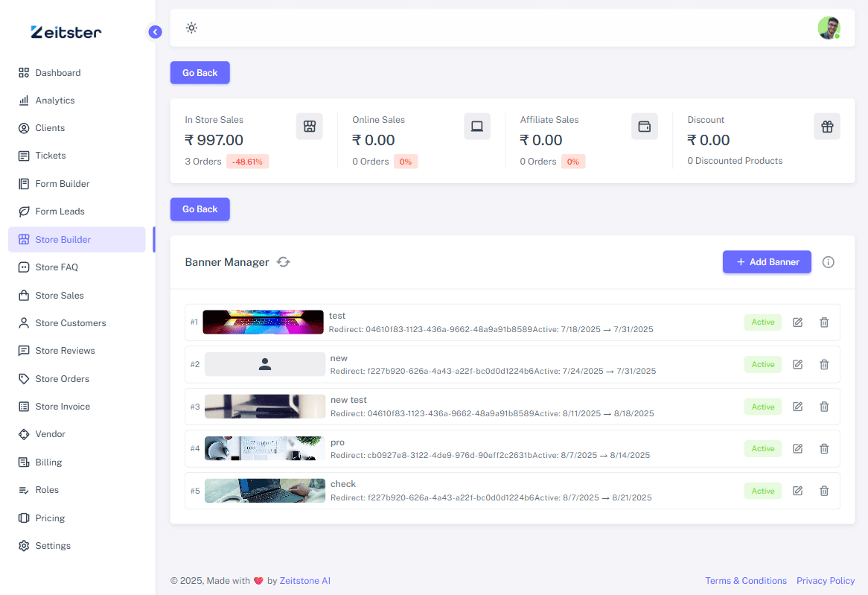Click the '0 Discounted Products' text
This screenshot has height=595, width=868.
pos(735,161)
